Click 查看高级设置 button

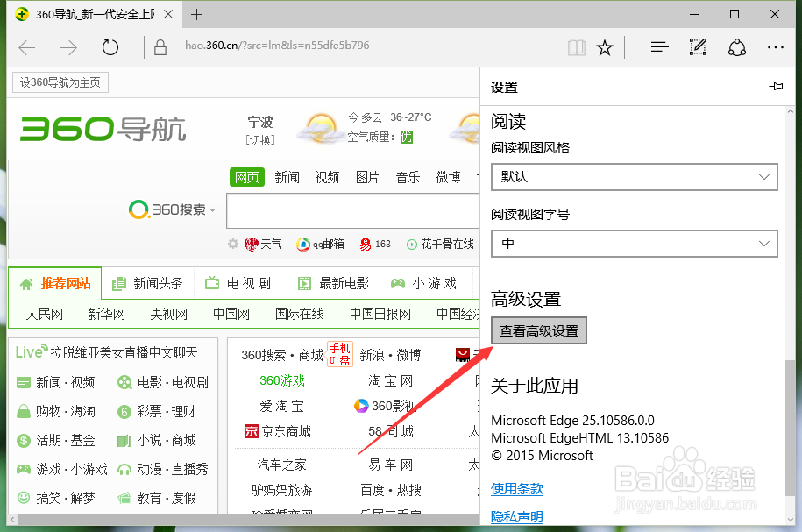pyautogui.click(x=538, y=330)
